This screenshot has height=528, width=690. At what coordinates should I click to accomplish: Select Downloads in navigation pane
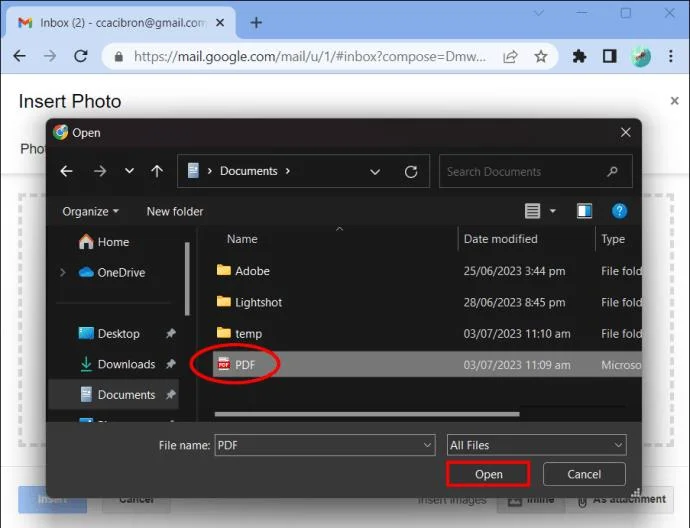117,364
